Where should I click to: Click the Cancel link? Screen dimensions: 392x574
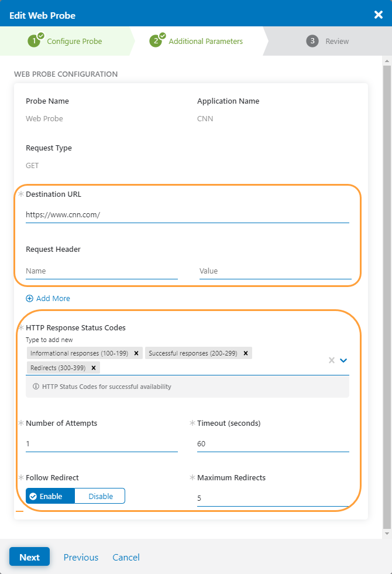pyautogui.click(x=126, y=556)
